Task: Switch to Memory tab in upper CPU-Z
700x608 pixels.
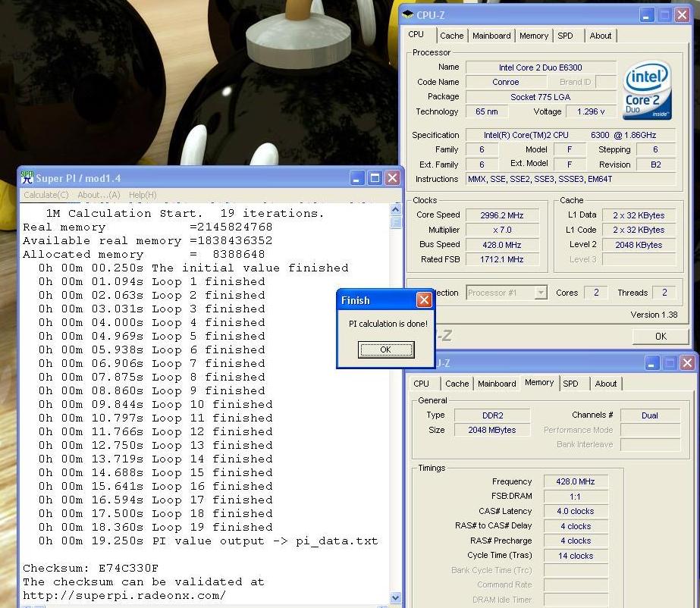Action: [534, 36]
